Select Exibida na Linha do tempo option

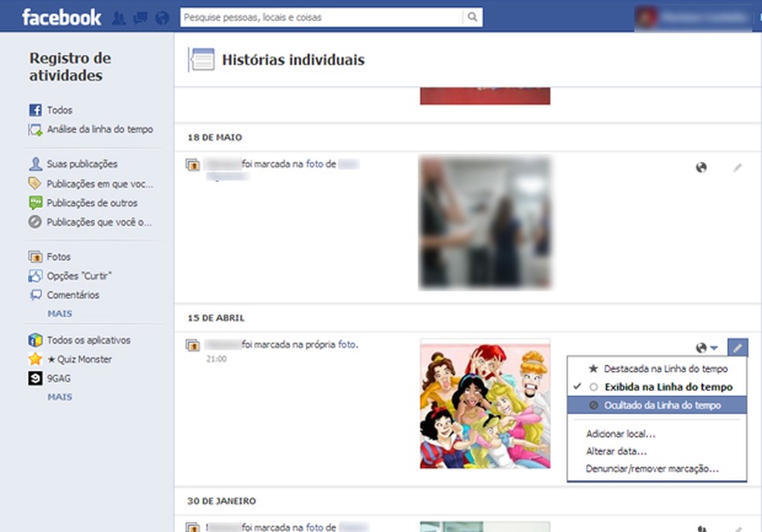coord(668,387)
